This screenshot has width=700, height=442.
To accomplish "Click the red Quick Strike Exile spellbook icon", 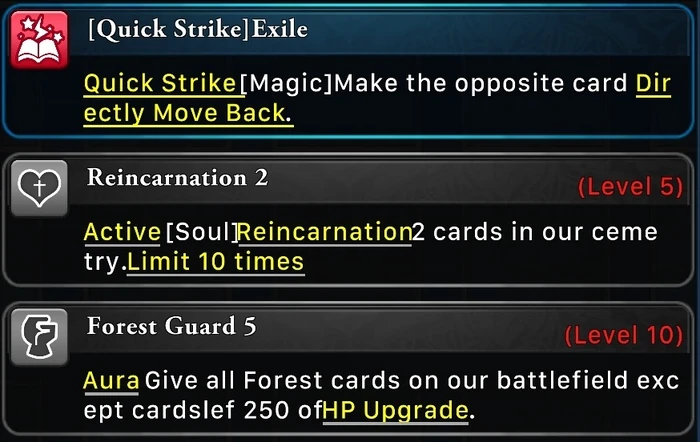I will (39, 40).
